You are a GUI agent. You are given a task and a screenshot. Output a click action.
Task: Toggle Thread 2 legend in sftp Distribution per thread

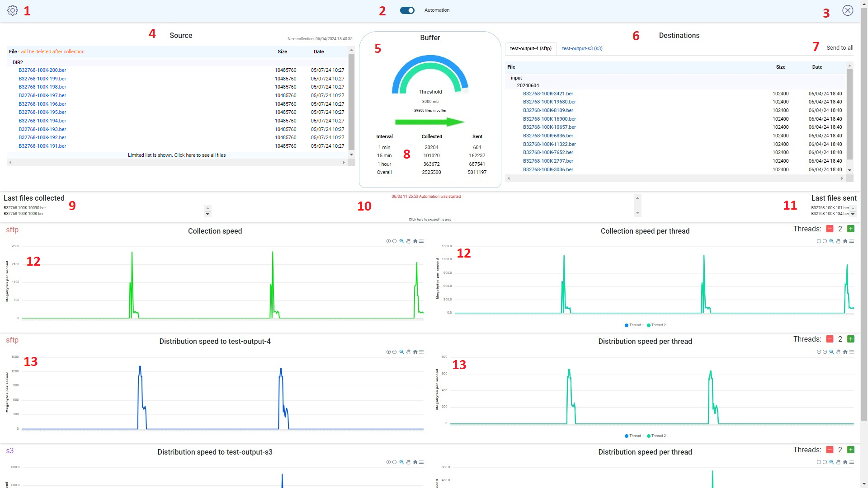coord(656,436)
